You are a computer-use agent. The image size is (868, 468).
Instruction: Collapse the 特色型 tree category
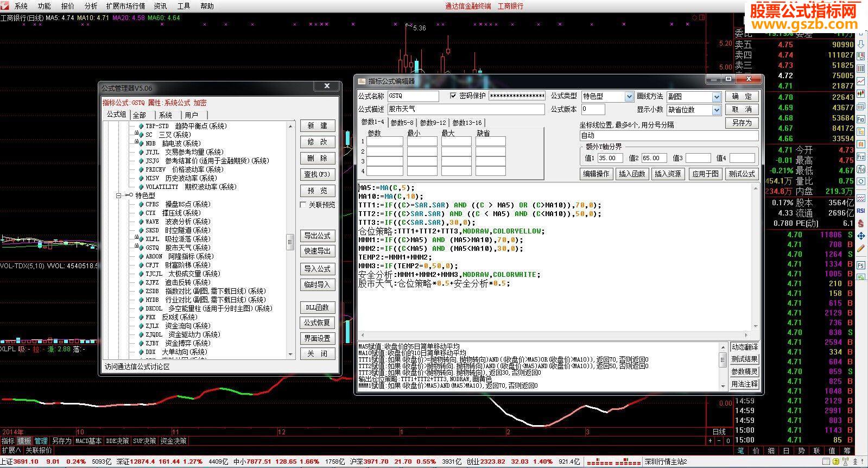click(118, 195)
